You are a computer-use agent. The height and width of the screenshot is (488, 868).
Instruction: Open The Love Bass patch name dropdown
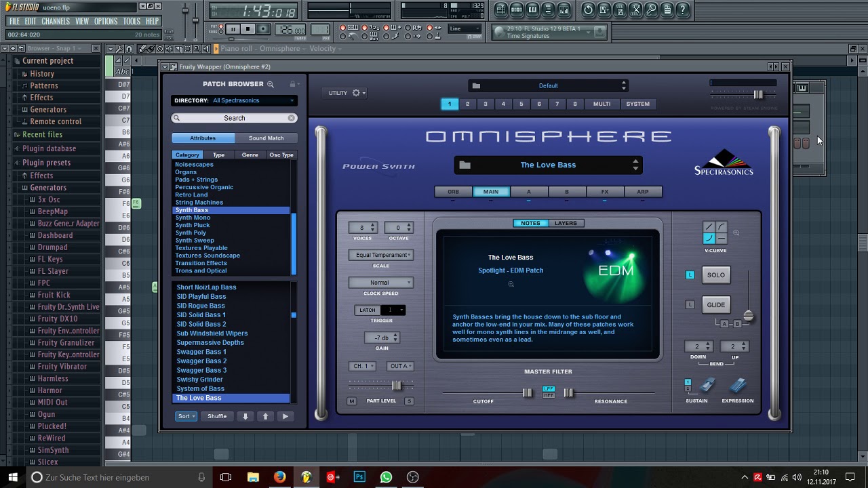pyautogui.click(x=548, y=165)
